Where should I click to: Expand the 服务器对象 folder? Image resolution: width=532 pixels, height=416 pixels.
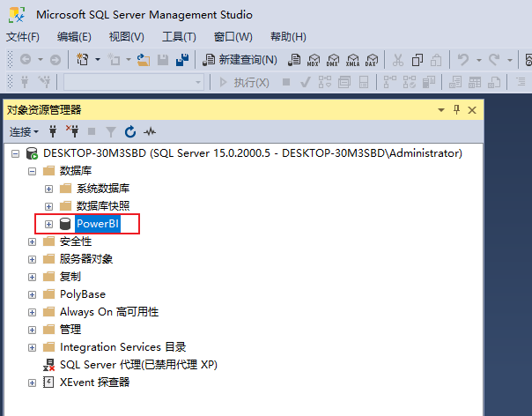click(x=33, y=259)
